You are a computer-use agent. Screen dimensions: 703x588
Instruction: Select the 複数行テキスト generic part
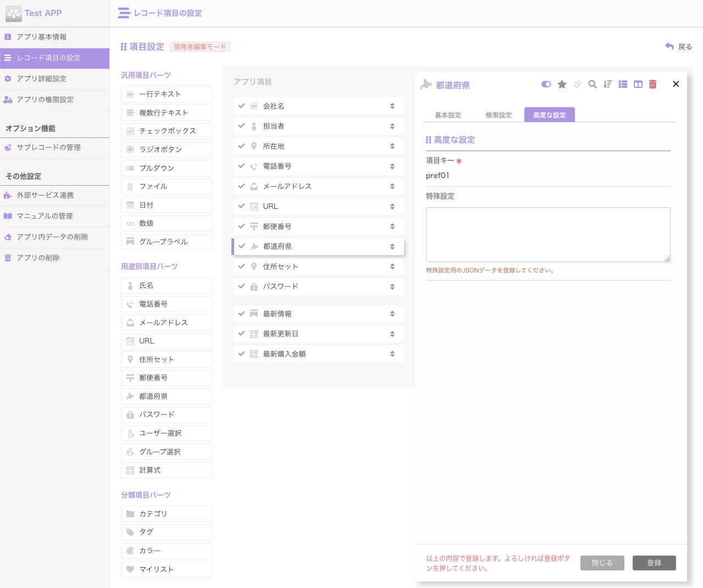coord(166,113)
